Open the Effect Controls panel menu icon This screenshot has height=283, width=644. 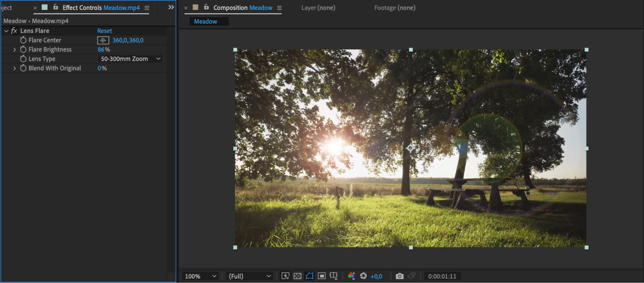pyautogui.click(x=147, y=8)
